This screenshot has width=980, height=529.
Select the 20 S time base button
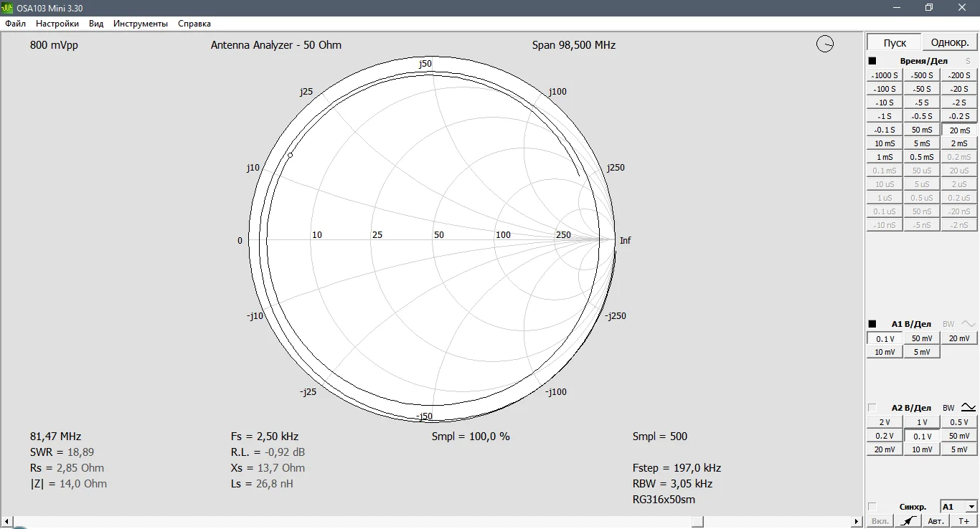point(959,89)
